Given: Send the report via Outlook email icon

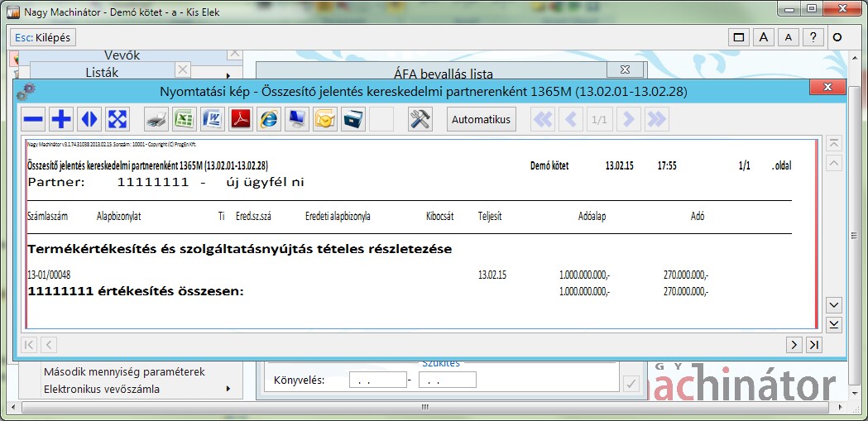Looking at the screenshot, I should point(325,119).
